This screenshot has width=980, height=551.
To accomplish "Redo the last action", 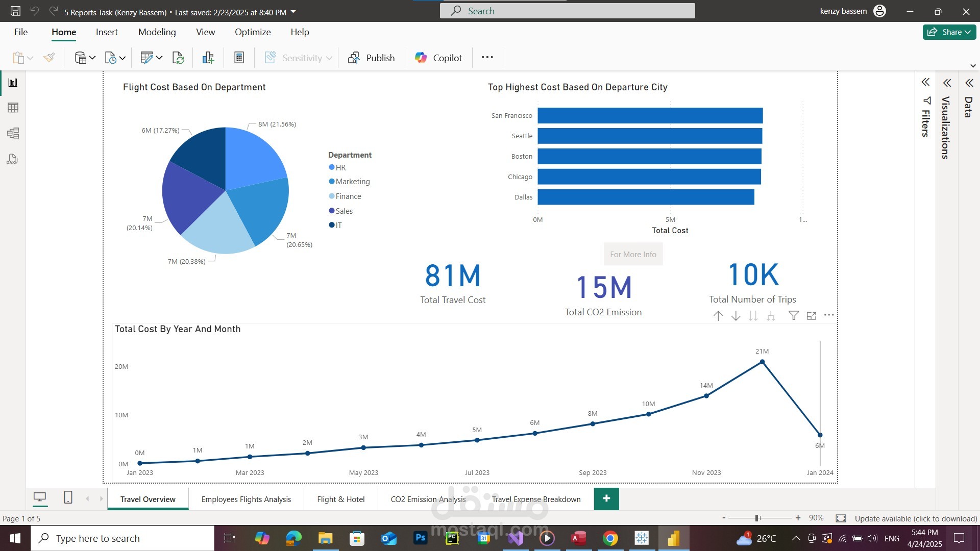I will coord(53,11).
